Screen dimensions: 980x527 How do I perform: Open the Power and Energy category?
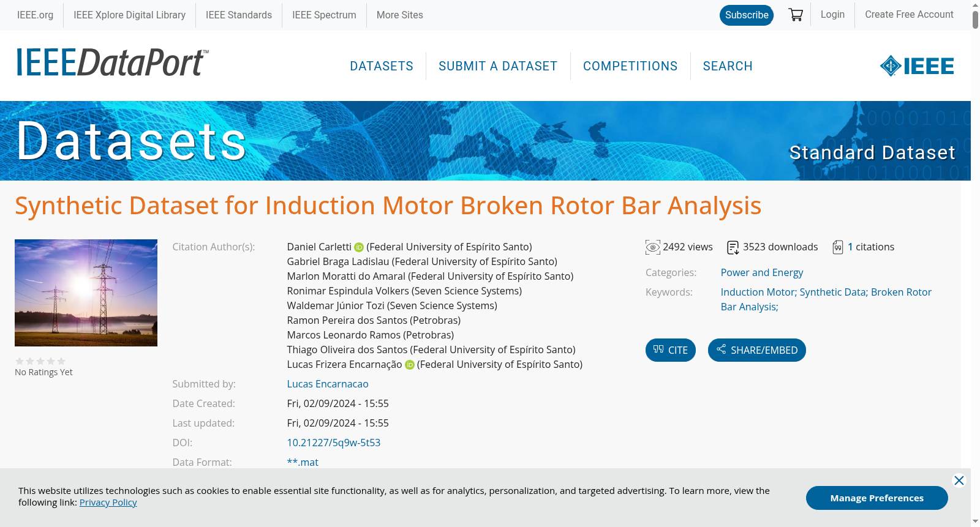[762, 272]
